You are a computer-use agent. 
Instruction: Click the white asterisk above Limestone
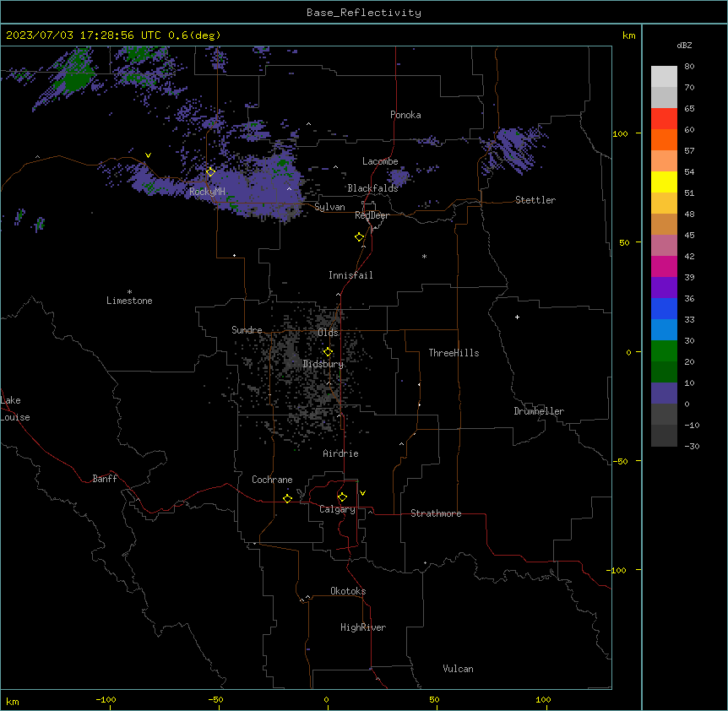(x=129, y=292)
